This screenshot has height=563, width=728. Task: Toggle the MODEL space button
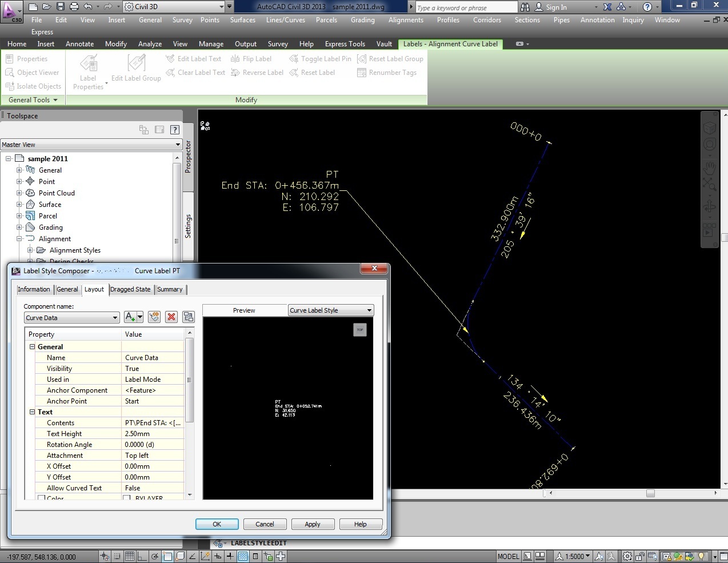point(509,556)
